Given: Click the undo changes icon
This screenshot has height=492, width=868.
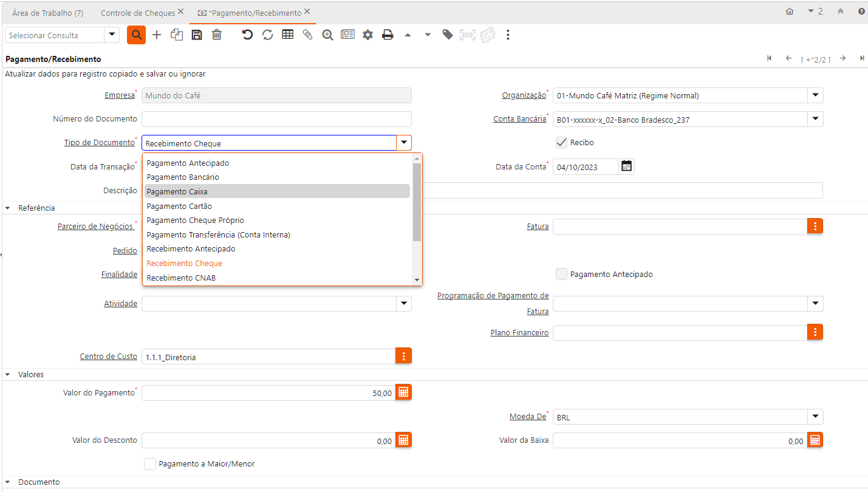Looking at the screenshot, I should tap(247, 35).
